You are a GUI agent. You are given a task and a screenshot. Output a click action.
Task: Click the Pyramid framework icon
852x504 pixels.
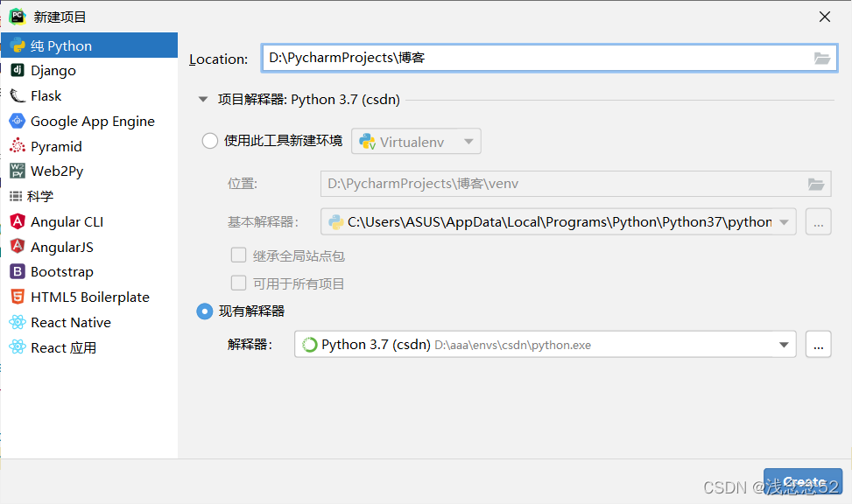[x=18, y=145]
